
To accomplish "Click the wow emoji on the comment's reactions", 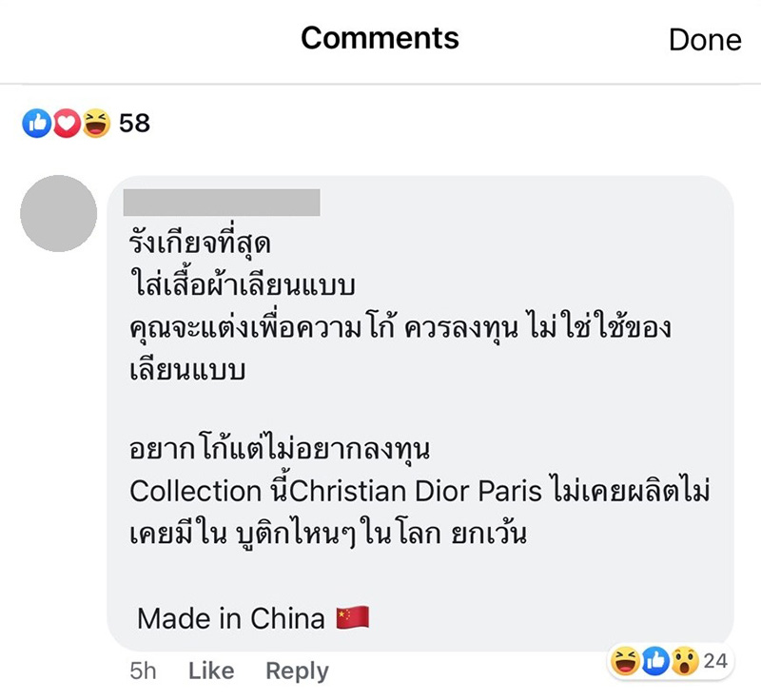I will (x=685, y=661).
